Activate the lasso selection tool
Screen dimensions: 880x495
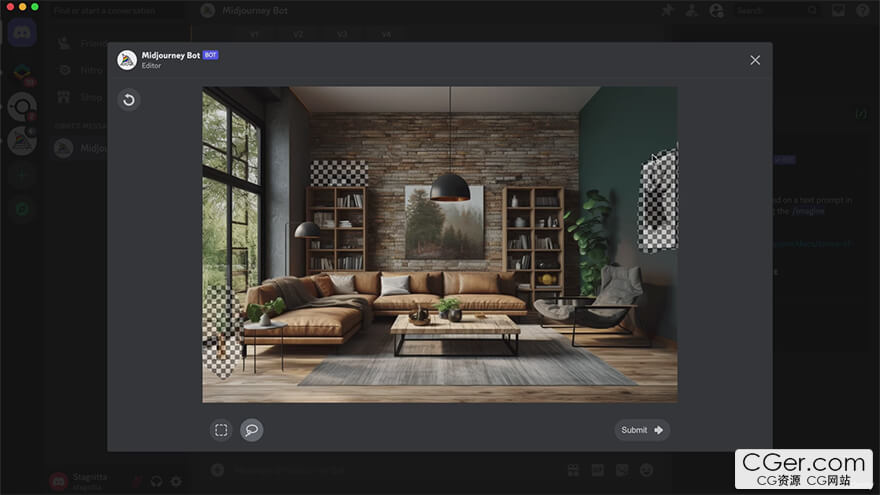(252, 430)
